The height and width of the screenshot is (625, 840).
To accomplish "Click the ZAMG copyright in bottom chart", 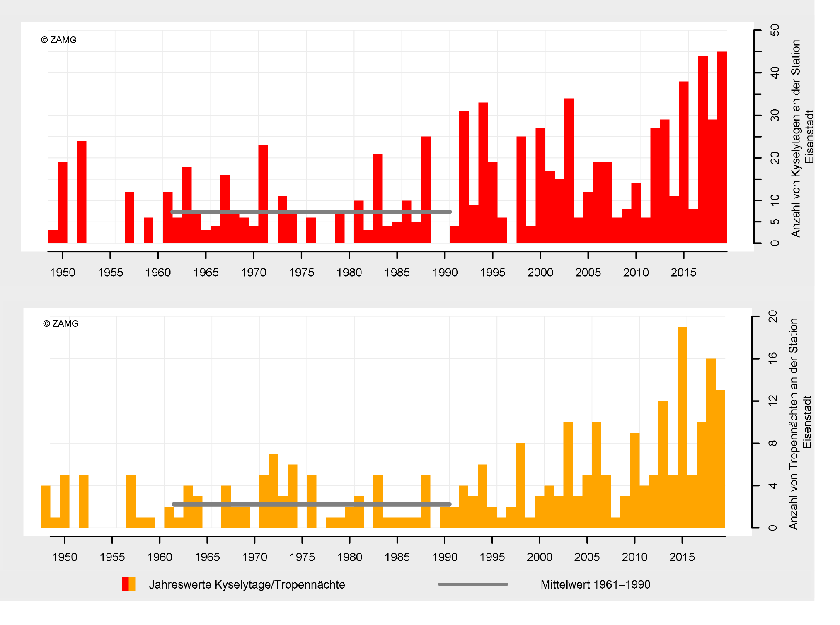I will pyautogui.click(x=61, y=323).
